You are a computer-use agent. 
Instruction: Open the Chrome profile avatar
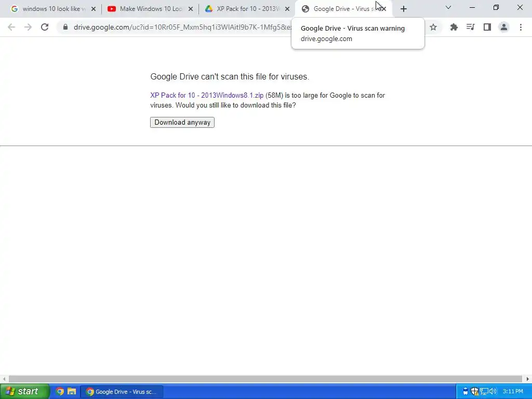(504, 27)
